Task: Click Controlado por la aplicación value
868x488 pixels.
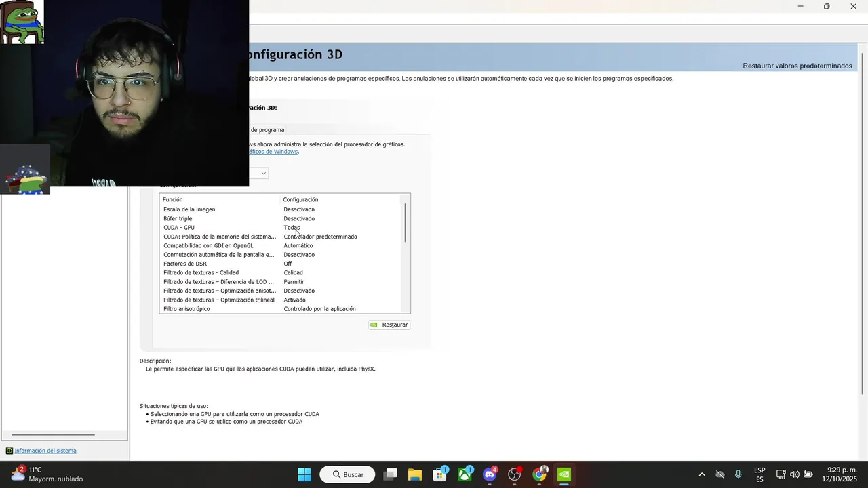Action: coord(319,309)
